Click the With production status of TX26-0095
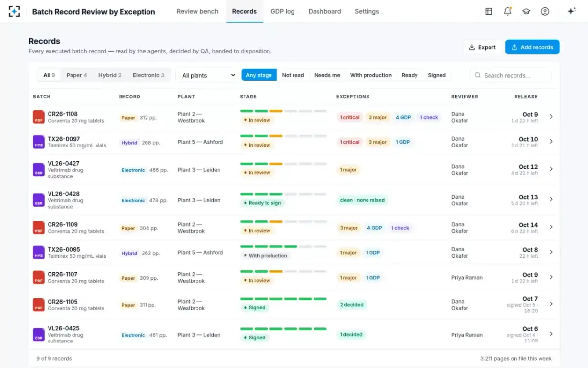The image size is (588, 368). tap(265, 255)
